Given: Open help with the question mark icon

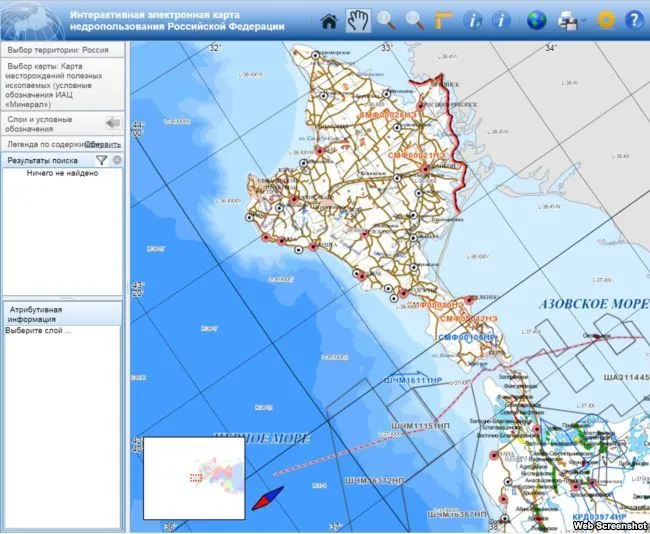Looking at the screenshot, I should click(634, 19).
